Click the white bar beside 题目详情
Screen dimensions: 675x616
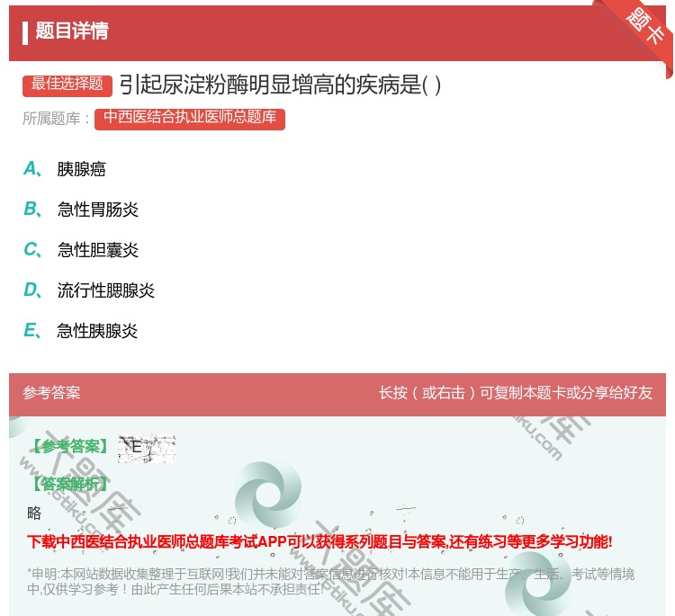[25, 31]
